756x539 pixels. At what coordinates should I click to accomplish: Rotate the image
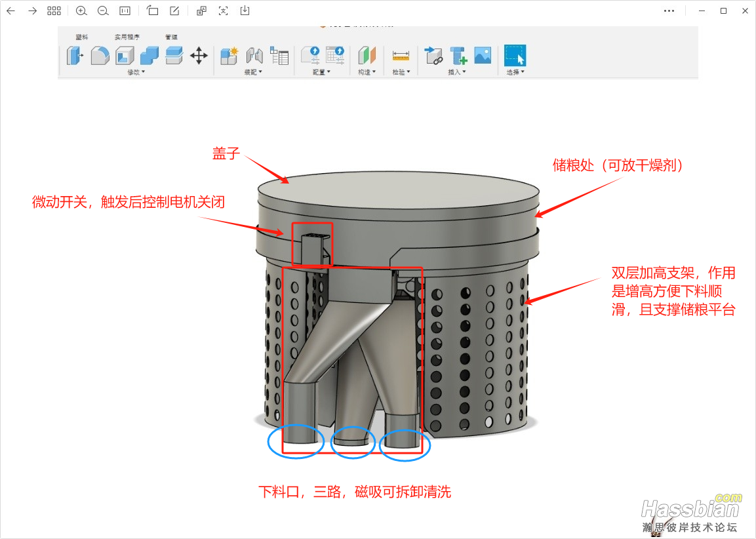(x=152, y=10)
